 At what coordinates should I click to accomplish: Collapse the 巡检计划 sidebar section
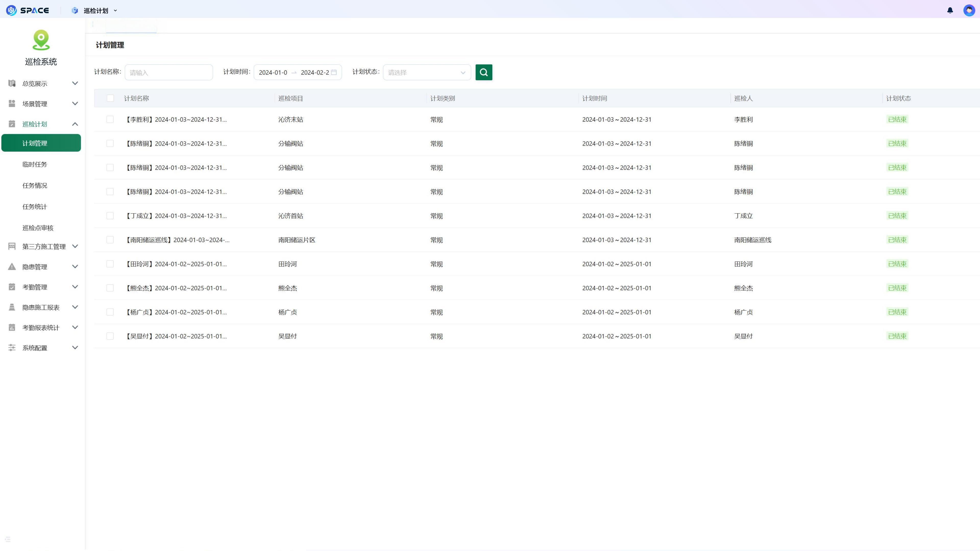75,124
